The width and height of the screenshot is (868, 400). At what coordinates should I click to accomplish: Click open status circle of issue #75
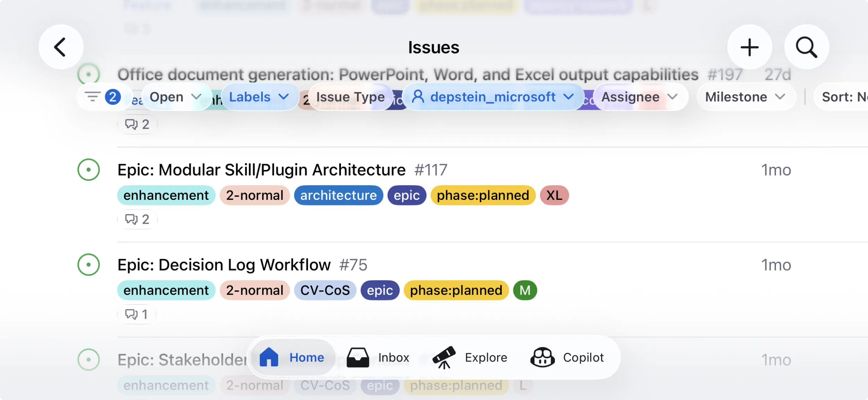click(x=89, y=265)
